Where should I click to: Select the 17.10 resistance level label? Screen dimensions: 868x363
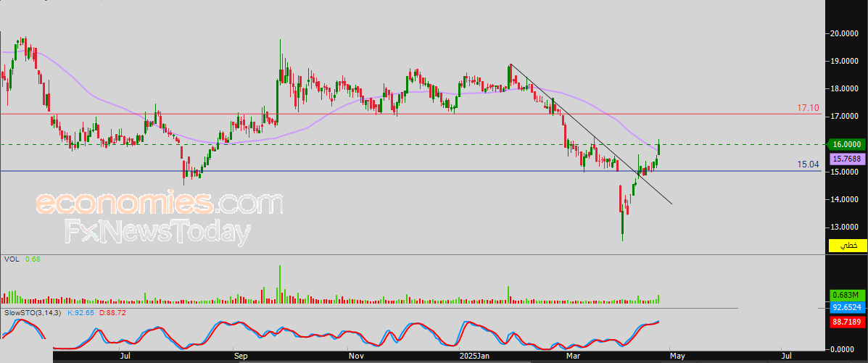point(809,108)
